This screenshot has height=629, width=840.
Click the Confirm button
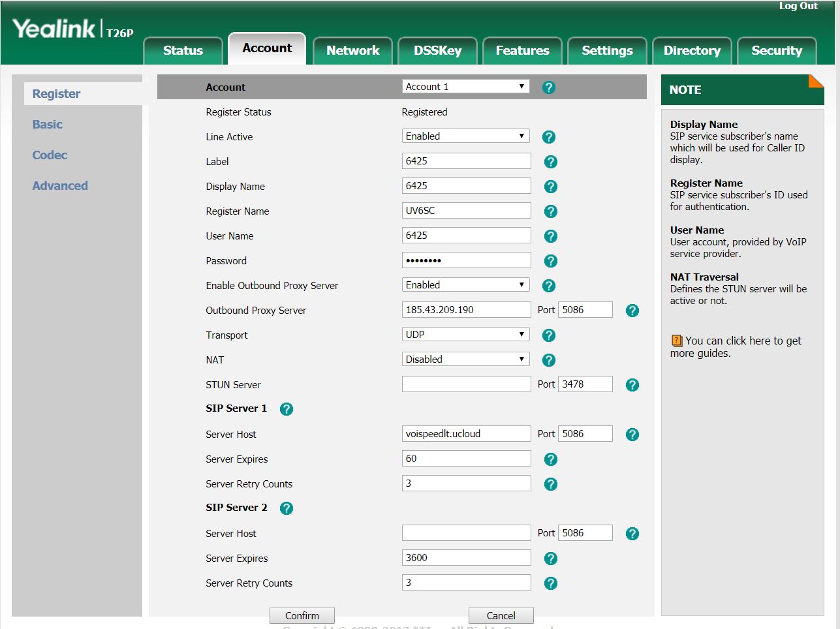coord(302,615)
